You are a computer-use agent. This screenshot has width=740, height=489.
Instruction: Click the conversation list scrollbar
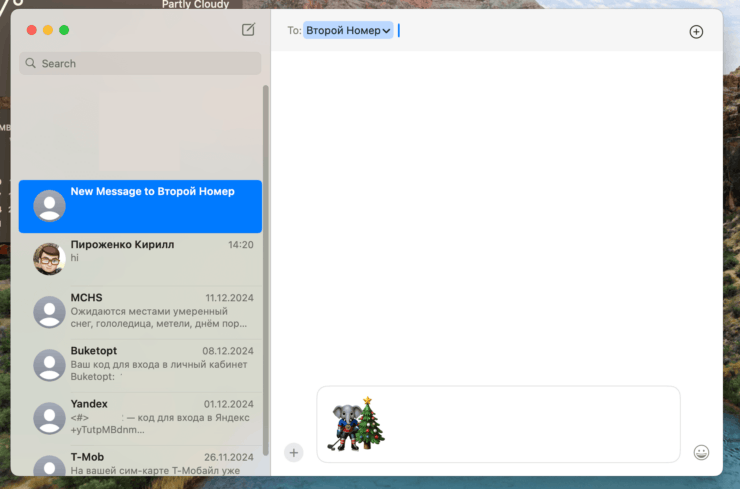point(265,270)
